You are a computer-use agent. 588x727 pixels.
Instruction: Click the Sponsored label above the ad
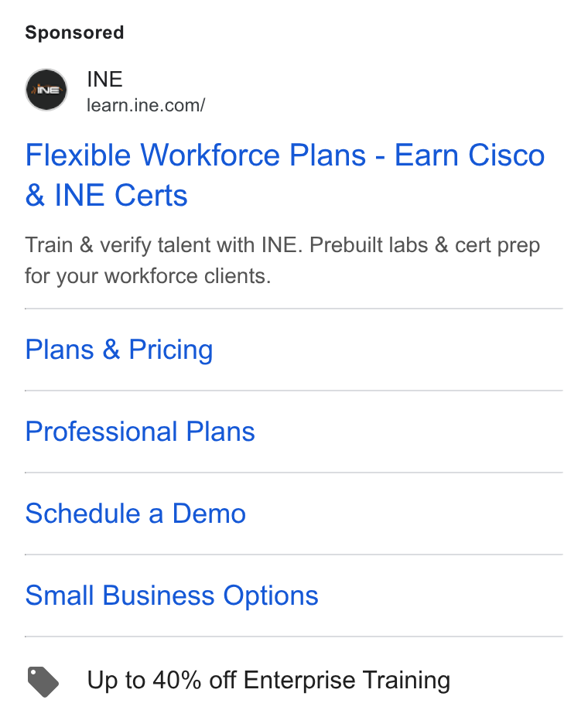(x=74, y=32)
